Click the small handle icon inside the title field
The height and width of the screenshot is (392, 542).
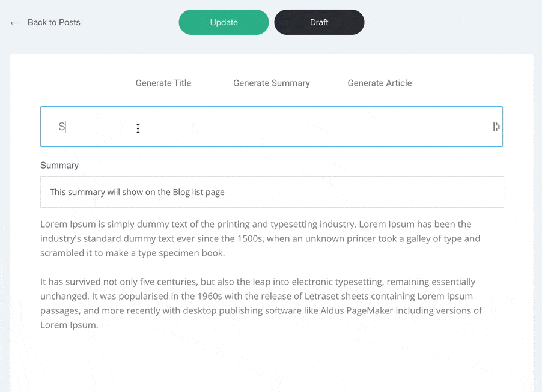(x=495, y=127)
